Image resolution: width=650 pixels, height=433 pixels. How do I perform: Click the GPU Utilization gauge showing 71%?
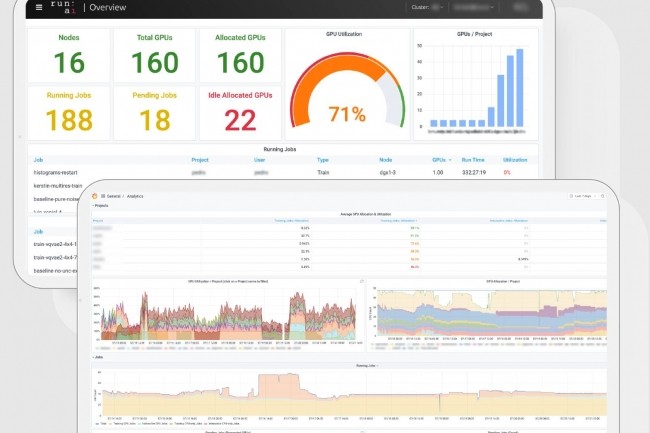point(347,89)
